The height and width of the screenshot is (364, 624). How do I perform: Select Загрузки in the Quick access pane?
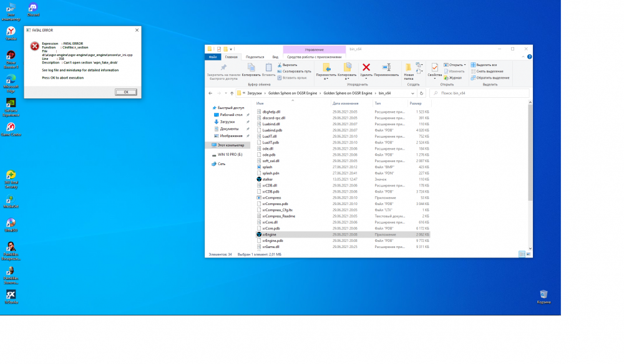click(x=227, y=122)
